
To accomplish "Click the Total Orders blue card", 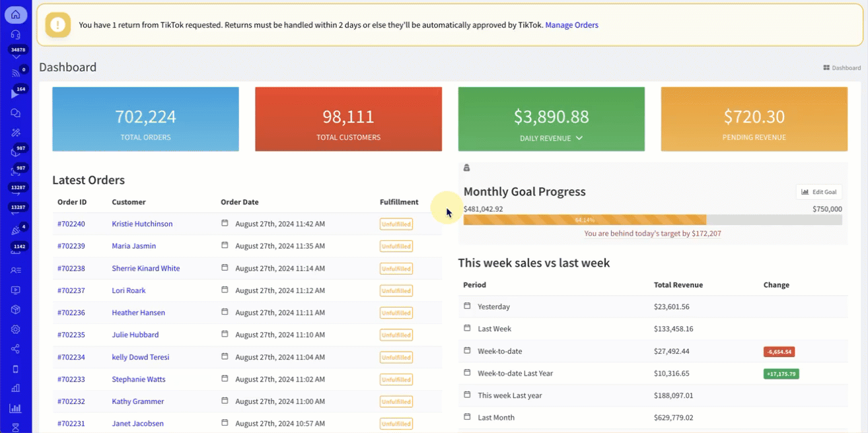I will pyautogui.click(x=145, y=119).
